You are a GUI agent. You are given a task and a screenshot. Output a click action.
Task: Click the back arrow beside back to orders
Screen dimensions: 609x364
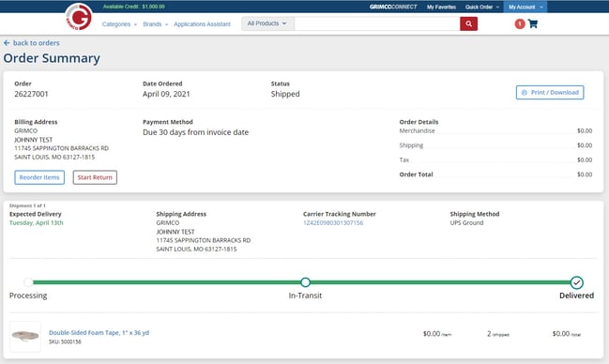click(7, 43)
